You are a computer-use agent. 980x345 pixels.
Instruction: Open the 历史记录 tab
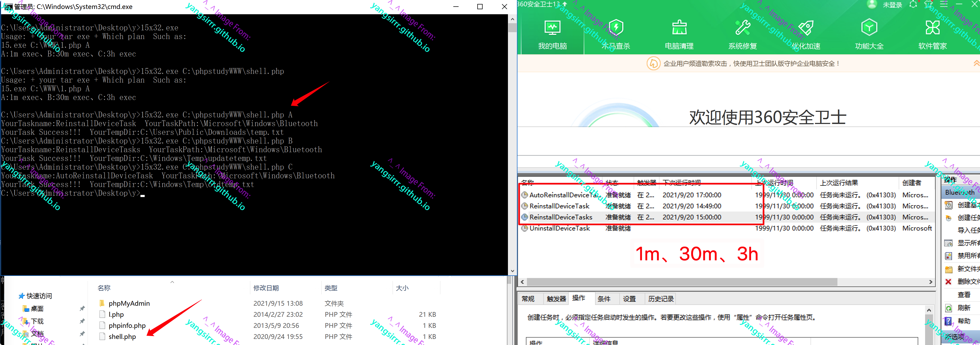coord(661,299)
